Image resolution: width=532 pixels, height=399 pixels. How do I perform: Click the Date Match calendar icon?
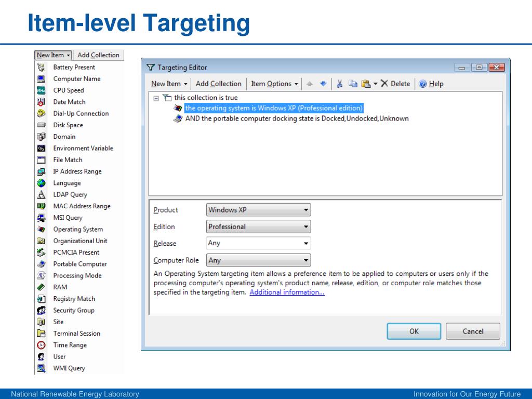pos(41,102)
